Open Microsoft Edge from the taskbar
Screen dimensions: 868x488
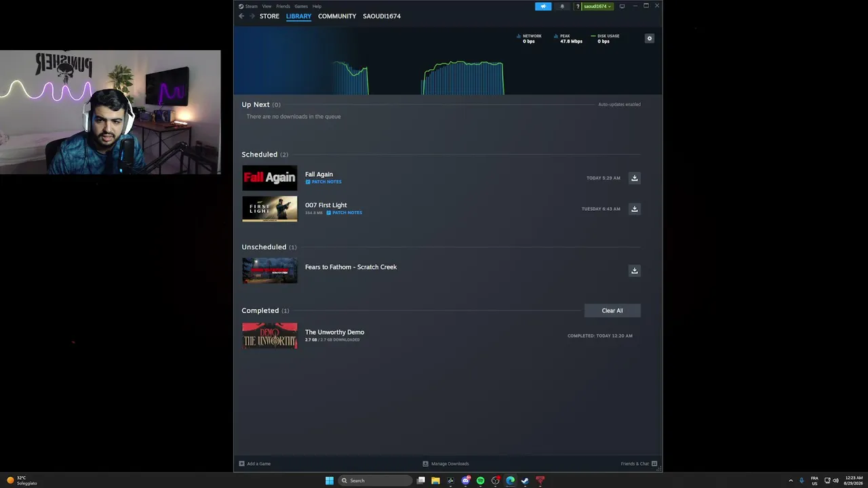510,481
